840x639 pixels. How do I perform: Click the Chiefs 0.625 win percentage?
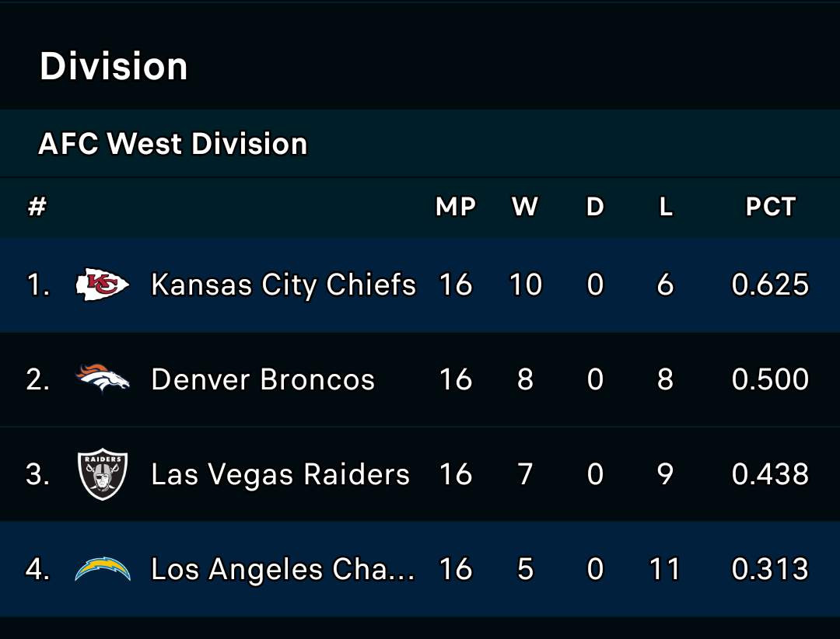[x=770, y=285]
